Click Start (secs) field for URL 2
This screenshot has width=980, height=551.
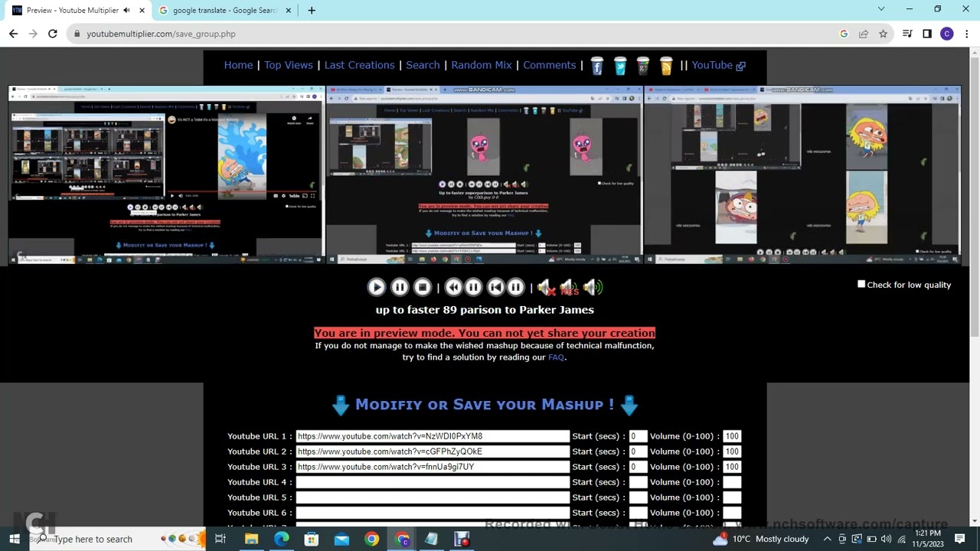pyautogui.click(x=638, y=452)
